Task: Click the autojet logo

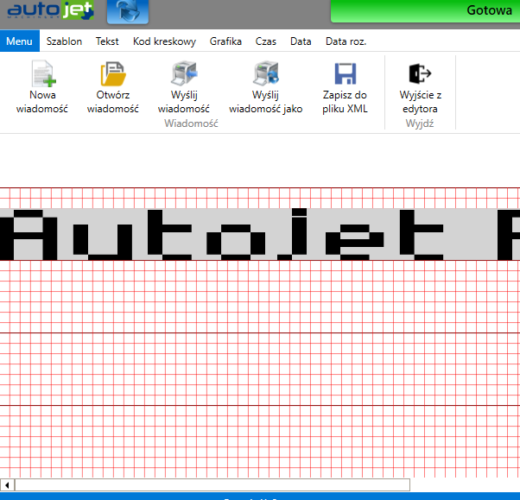Action: click(x=51, y=10)
